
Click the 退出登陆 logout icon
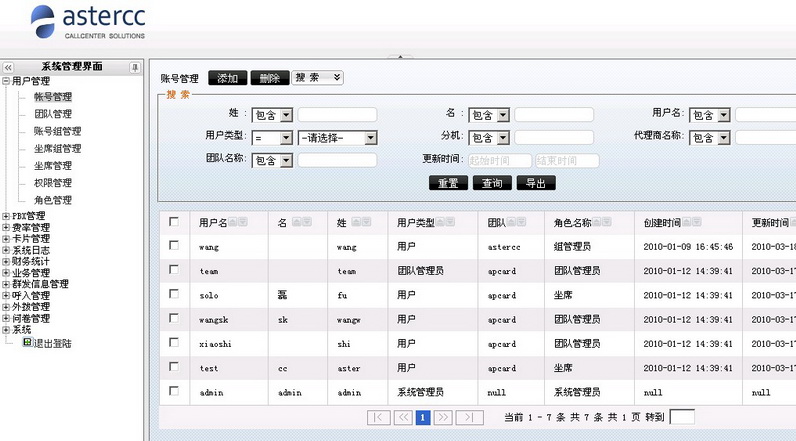(27, 343)
